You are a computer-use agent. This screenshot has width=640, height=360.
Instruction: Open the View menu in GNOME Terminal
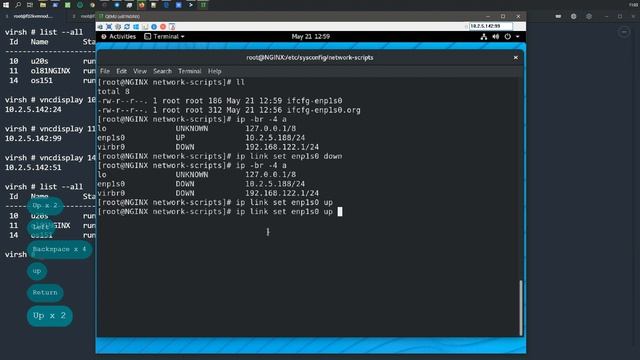click(140, 71)
